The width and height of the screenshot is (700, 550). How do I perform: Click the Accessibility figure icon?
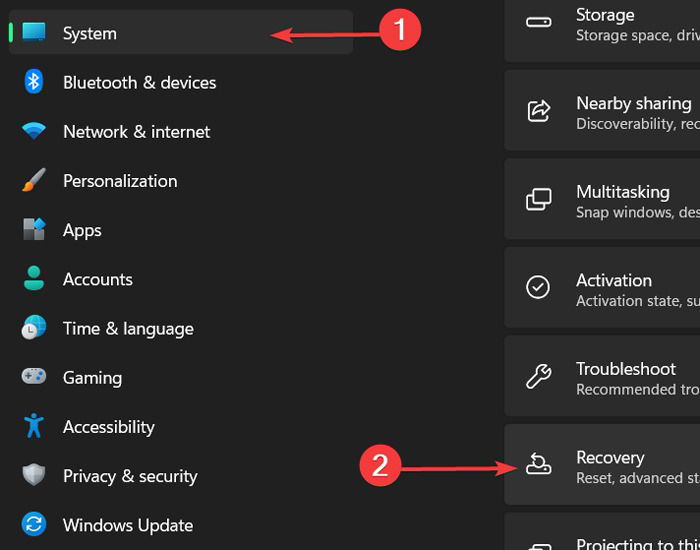(34, 425)
